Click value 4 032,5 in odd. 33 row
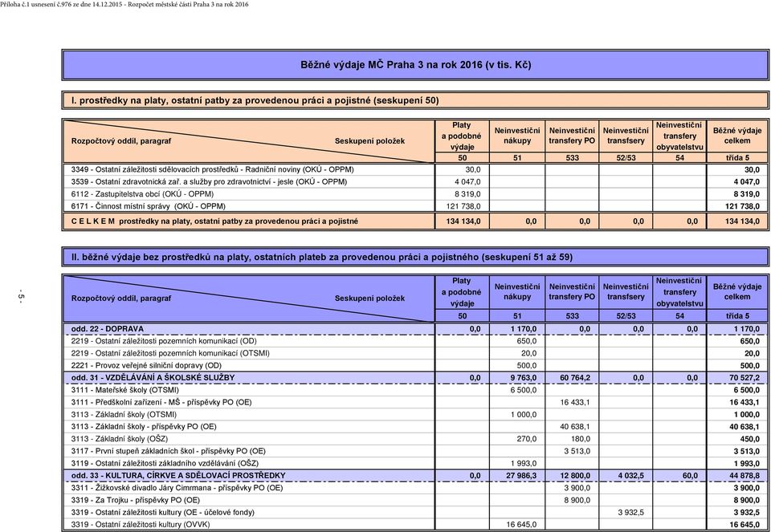This screenshot has width=771, height=532. coord(631,476)
